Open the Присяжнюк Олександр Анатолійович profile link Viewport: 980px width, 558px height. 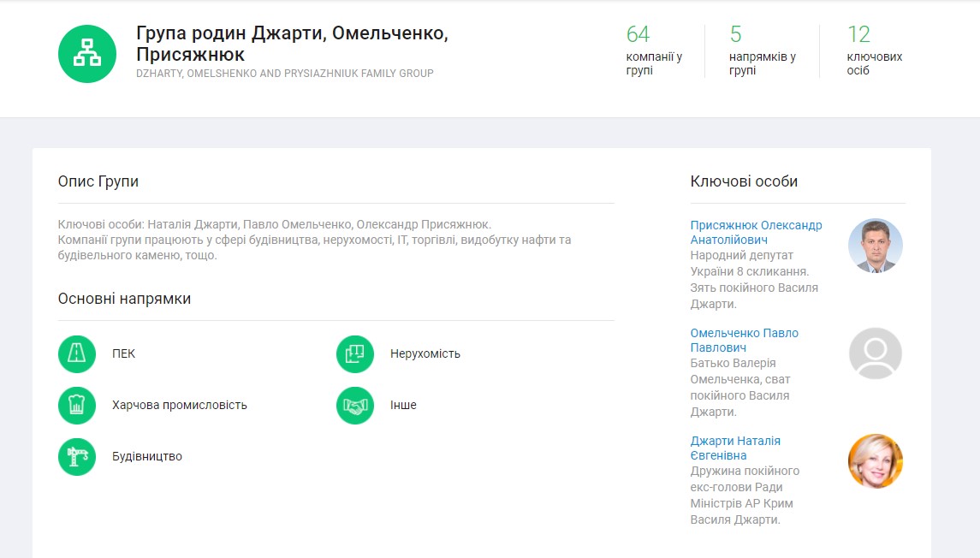(x=756, y=233)
